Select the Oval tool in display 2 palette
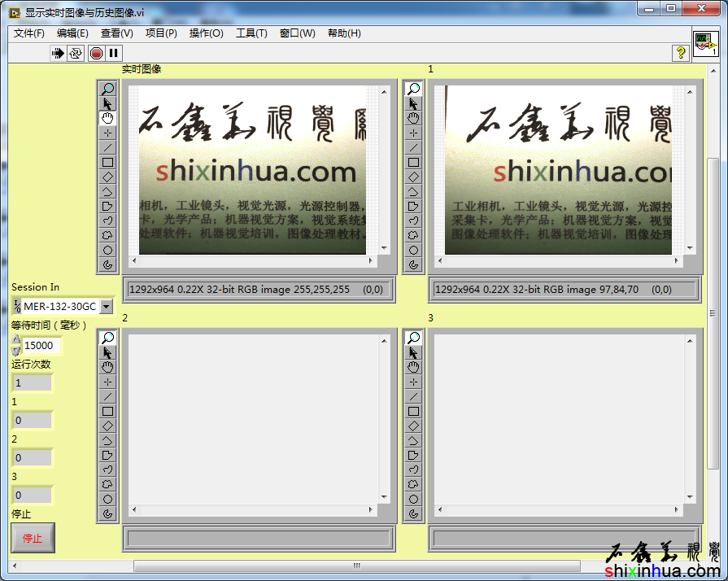 pos(107,499)
